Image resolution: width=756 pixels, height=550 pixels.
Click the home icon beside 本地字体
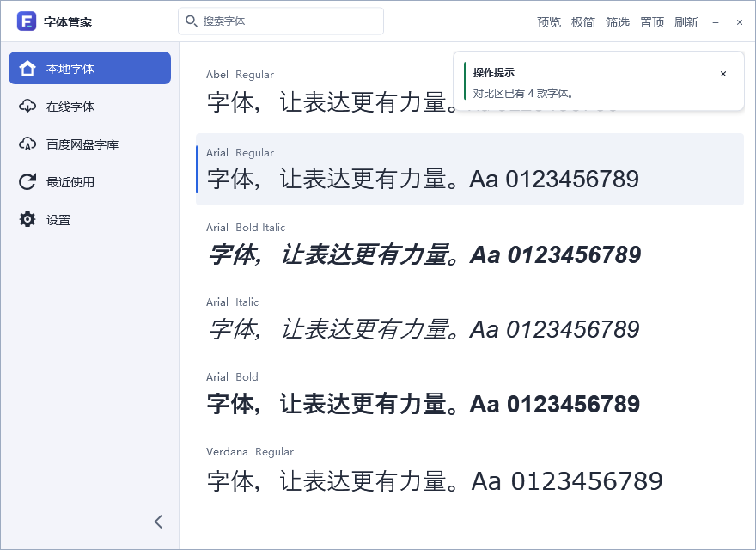[27, 68]
